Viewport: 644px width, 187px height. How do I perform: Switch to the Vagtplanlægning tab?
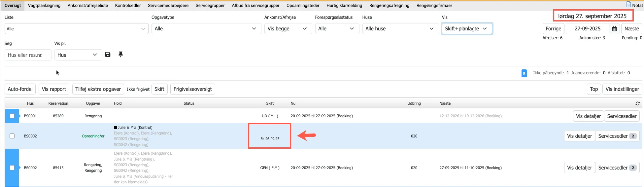tap(44, 5)
